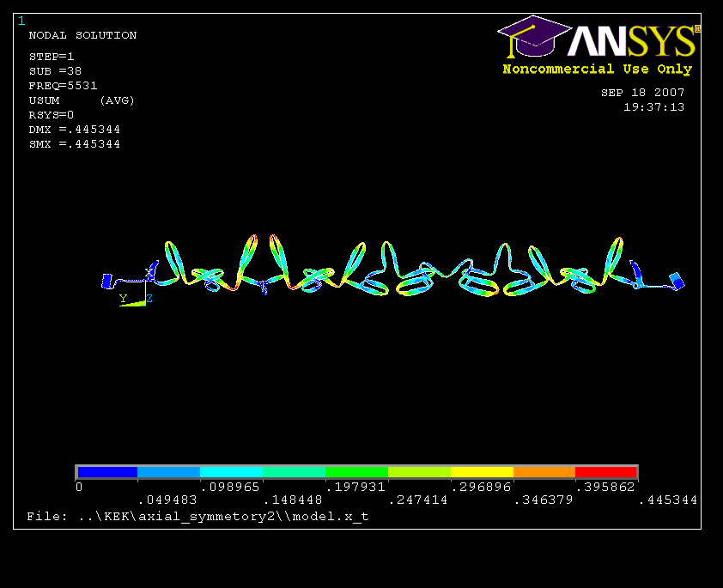Click legend value .346379

(x=544, y=500)
